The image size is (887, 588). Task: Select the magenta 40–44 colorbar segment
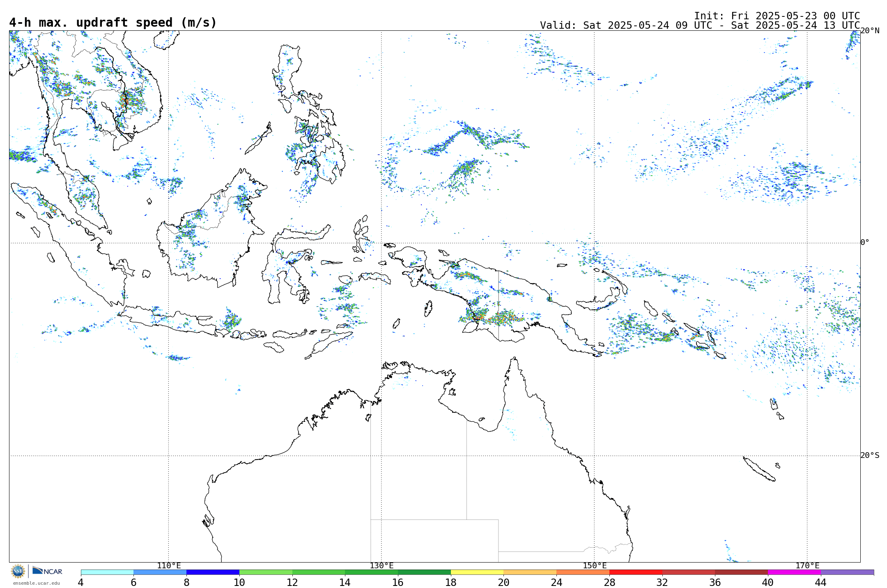coord(794,572)
